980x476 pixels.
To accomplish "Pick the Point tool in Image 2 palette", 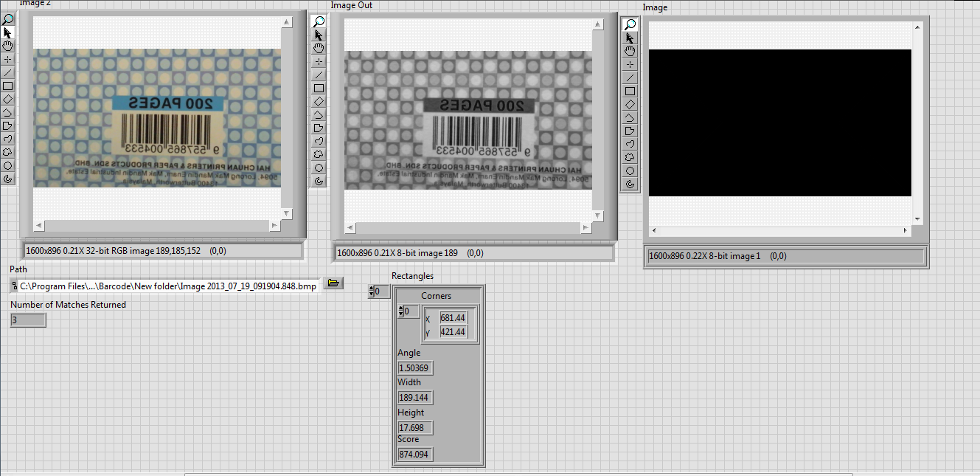I will click(8, 59).
